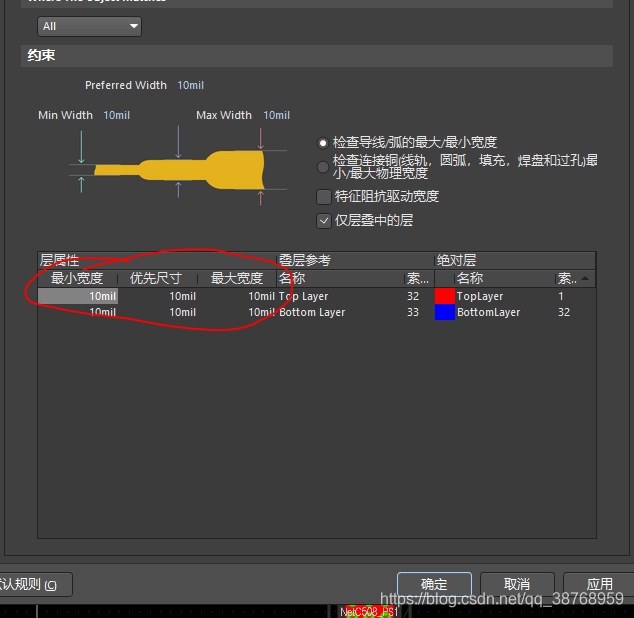Click BottomLayer absolute layer name

pyautogui.click(x=488, y=312)
